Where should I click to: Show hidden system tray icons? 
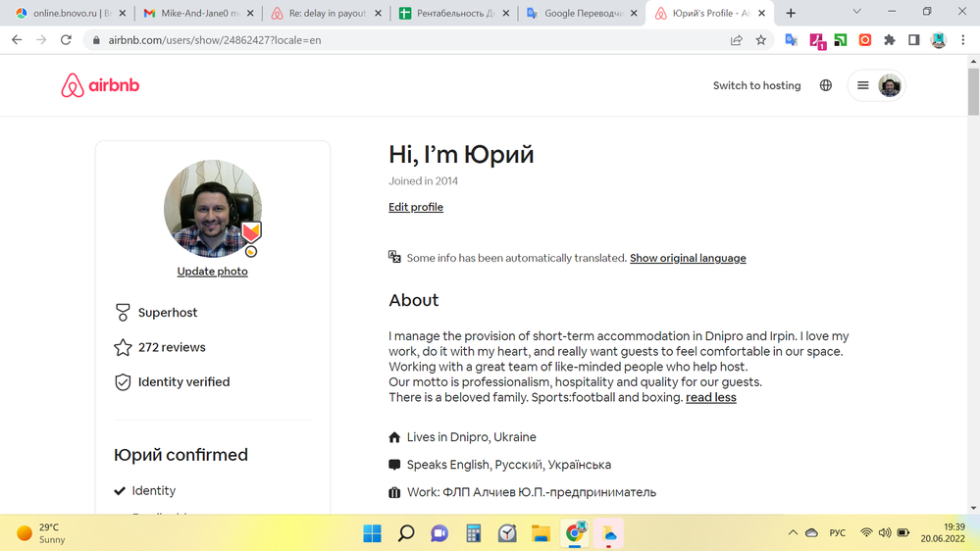point(793,533)
